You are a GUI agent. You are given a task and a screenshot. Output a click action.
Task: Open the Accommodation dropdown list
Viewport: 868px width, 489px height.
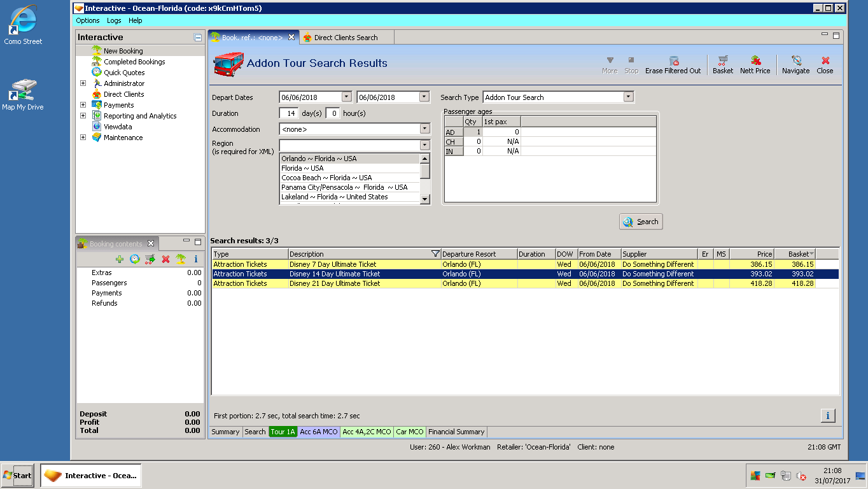point(425,129)
